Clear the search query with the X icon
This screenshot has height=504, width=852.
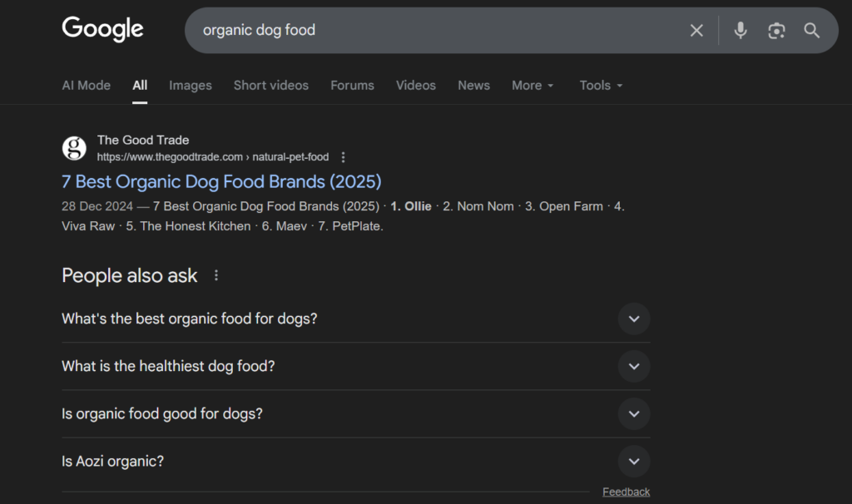pyautogui.click(x=696, y=30)
